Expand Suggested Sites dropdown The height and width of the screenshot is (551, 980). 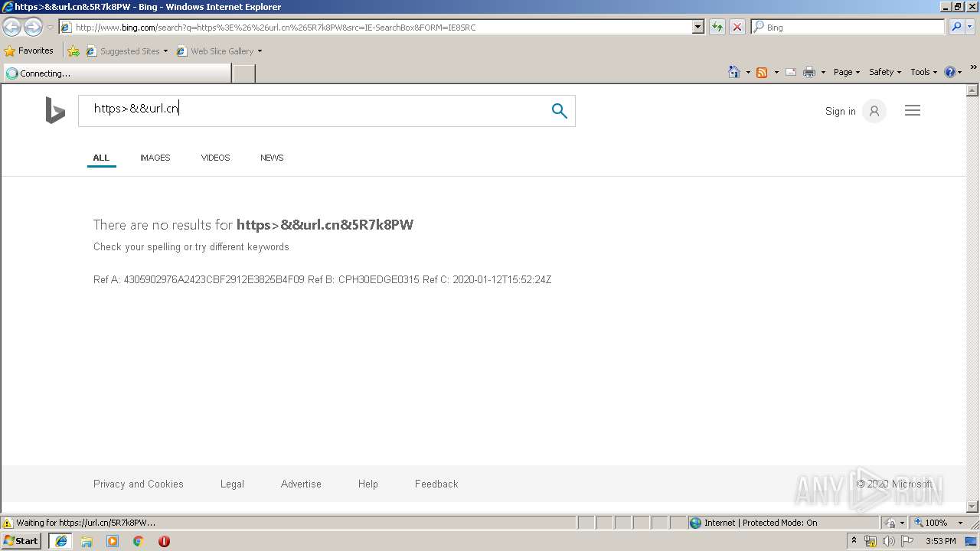(165, 51)
